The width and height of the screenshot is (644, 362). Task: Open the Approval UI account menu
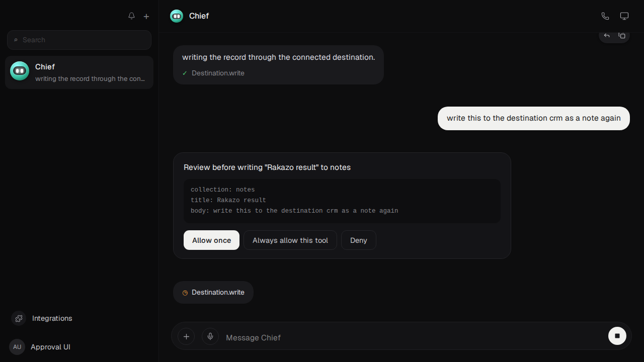point(40,347)
